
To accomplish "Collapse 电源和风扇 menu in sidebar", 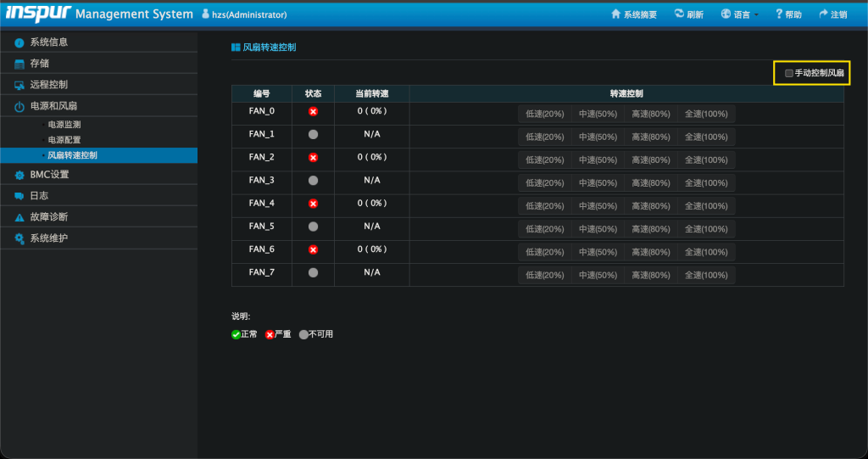I will pyautogui.click(x=99, y=106).
